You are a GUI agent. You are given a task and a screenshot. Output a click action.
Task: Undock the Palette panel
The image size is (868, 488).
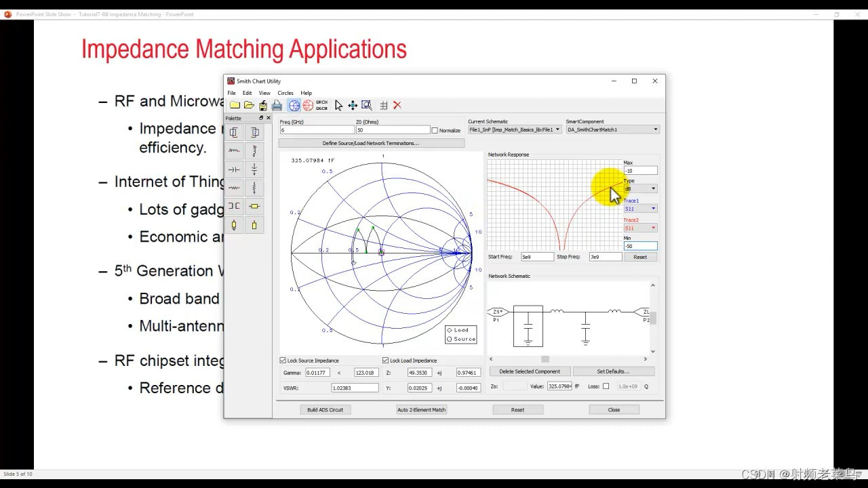(x=261, y=118)
